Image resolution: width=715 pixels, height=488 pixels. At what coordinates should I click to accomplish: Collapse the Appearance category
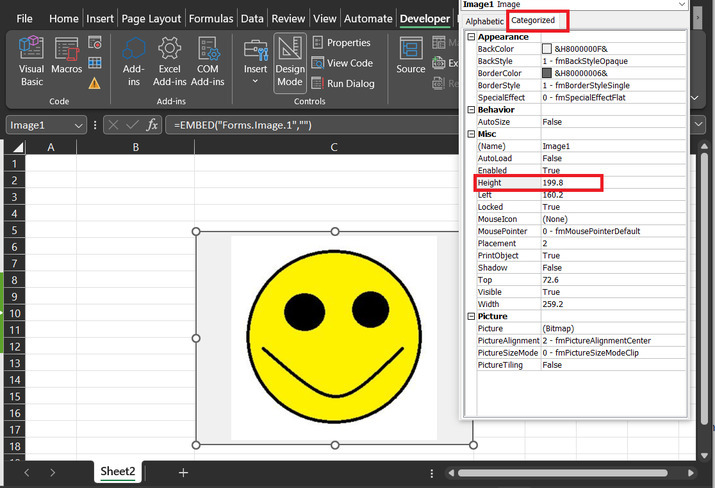472,37
